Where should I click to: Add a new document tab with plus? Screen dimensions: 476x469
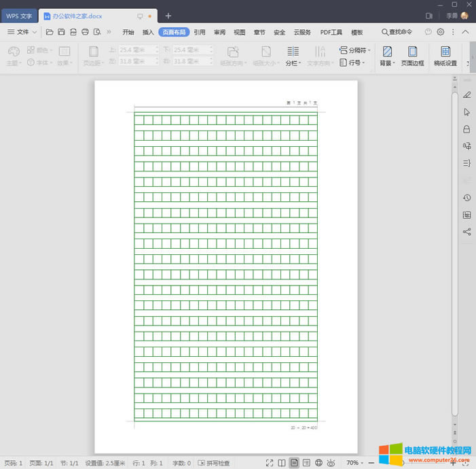168,16
